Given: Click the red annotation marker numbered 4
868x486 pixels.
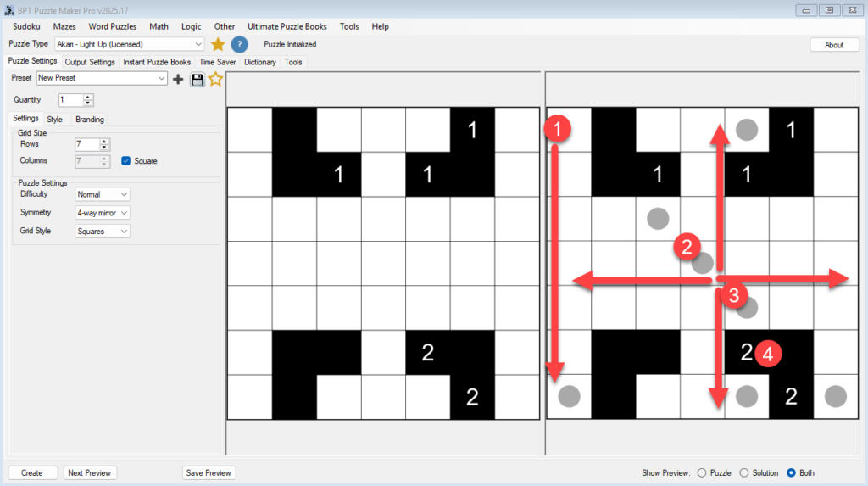Looking at the screenshot, I should tap(769, 352).
